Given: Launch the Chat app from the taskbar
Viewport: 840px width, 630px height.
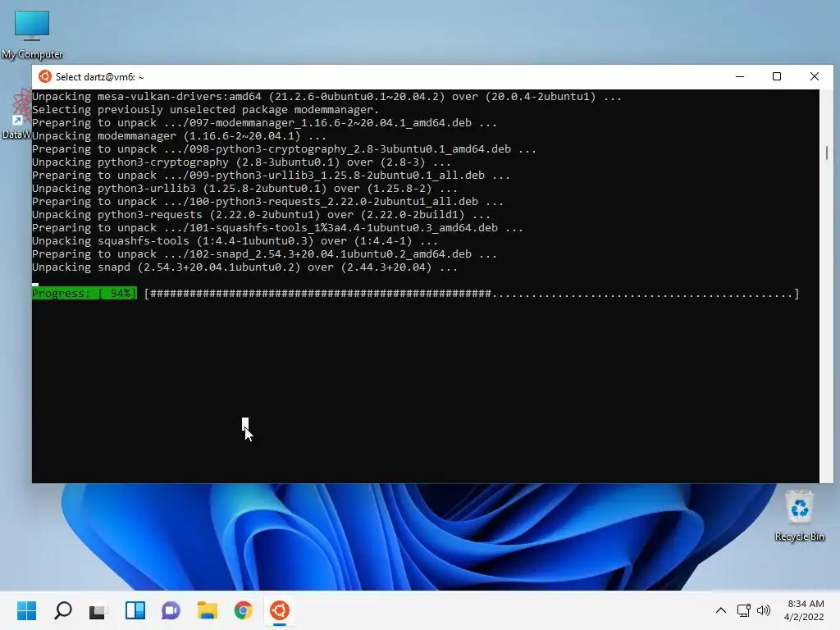Looking at the screenshot, I should pos(171,610).
